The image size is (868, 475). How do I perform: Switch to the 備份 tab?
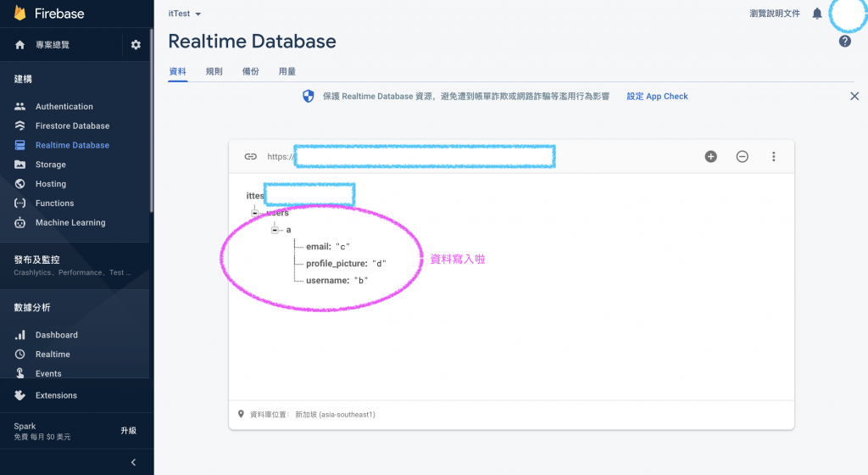tap(251, 71)
